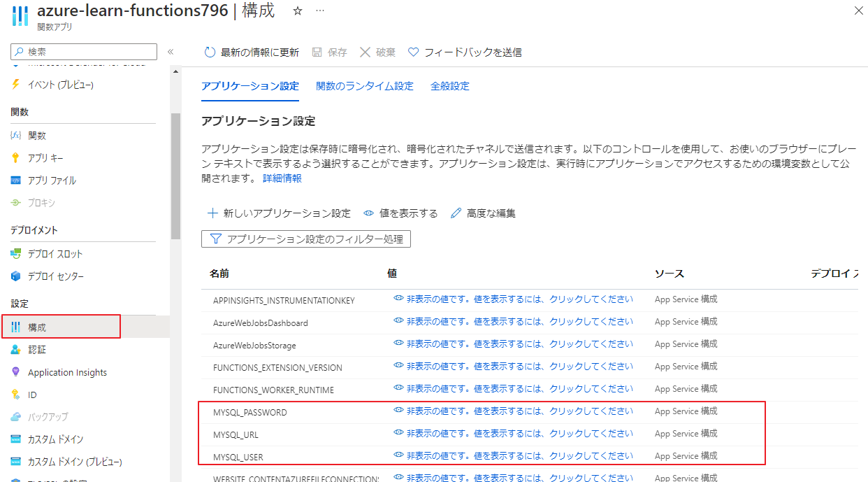Image resolution: width=868 pixels, height=482 pixels.
Task: Click フィードバックを送信 feedback button
Action: pos(465,52)
